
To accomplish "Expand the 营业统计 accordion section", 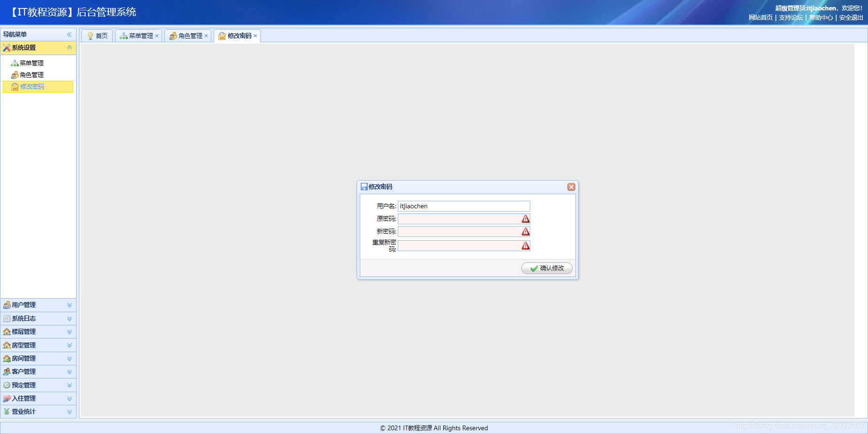I will 38,411.
